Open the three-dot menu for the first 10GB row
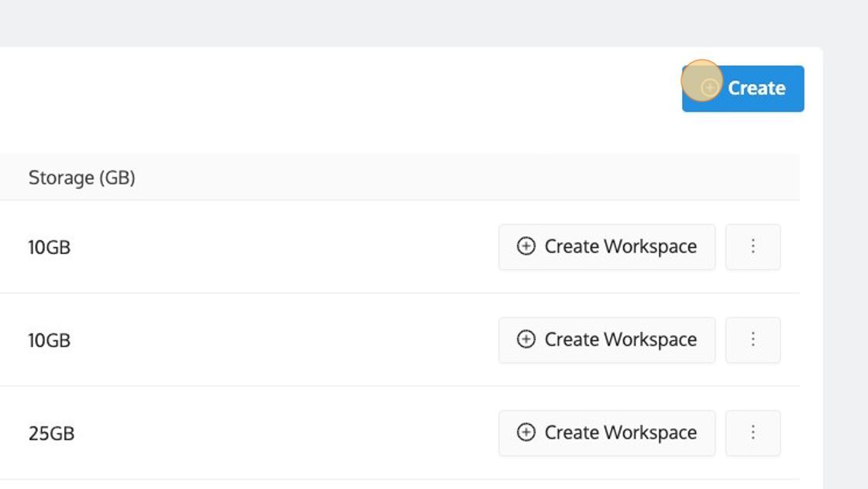 point(753,247)
